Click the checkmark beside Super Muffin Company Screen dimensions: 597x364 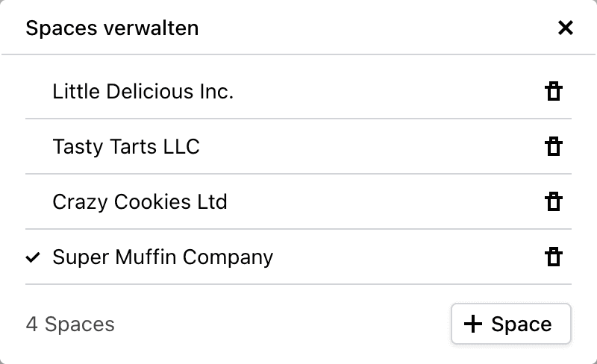click(x=32, y=258)
